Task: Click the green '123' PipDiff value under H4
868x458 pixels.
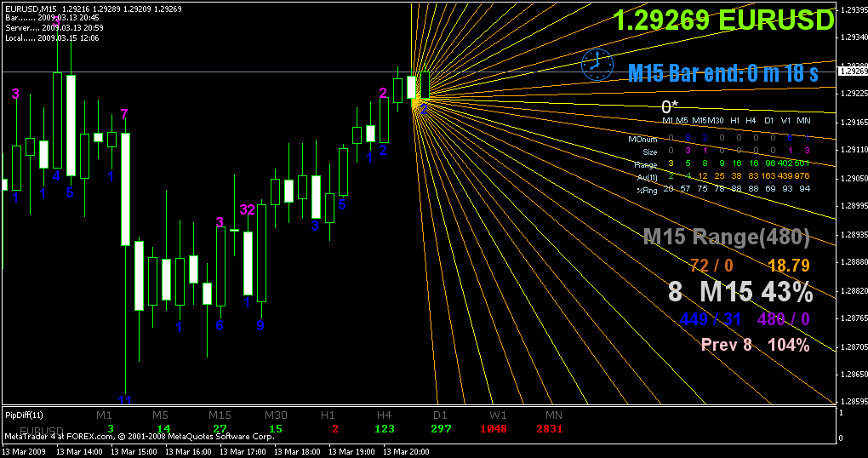Action: (385, 429)
